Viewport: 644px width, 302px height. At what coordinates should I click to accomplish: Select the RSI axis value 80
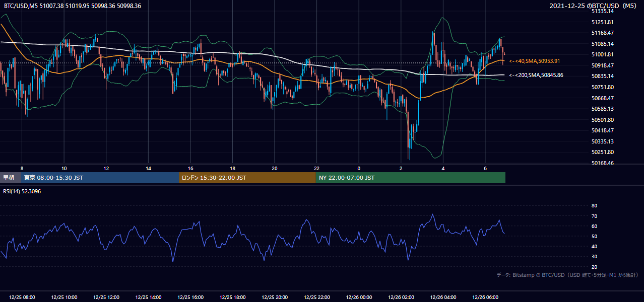(594, 206)
